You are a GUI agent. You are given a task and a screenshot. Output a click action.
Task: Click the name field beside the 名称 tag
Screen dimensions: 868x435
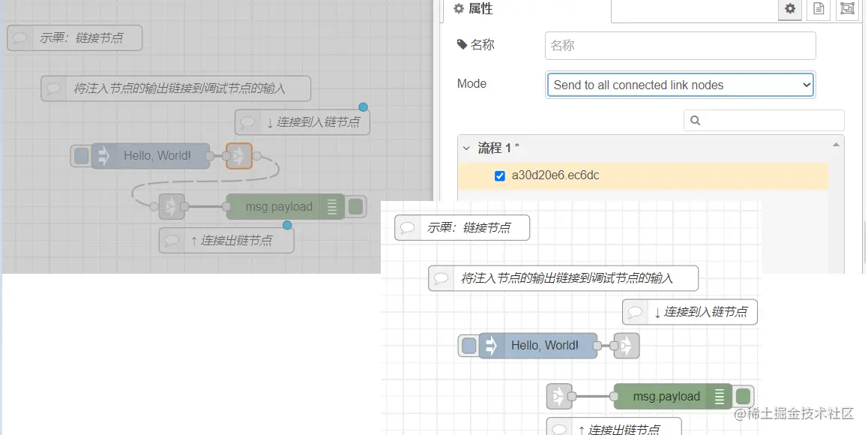click(681, 46)
